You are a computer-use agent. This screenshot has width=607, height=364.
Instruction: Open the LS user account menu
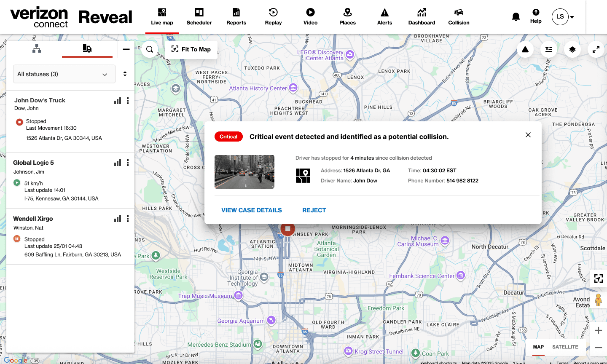pos(563,17)
